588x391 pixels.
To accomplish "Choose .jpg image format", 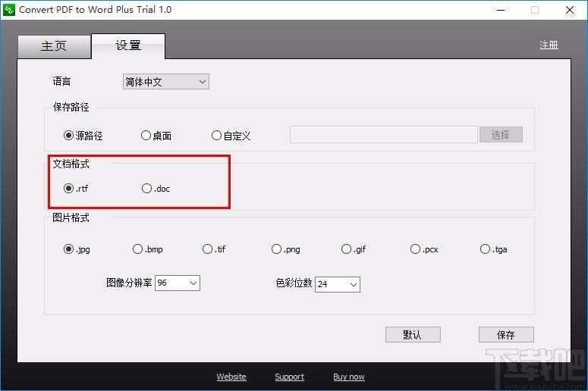I will 77,249.
